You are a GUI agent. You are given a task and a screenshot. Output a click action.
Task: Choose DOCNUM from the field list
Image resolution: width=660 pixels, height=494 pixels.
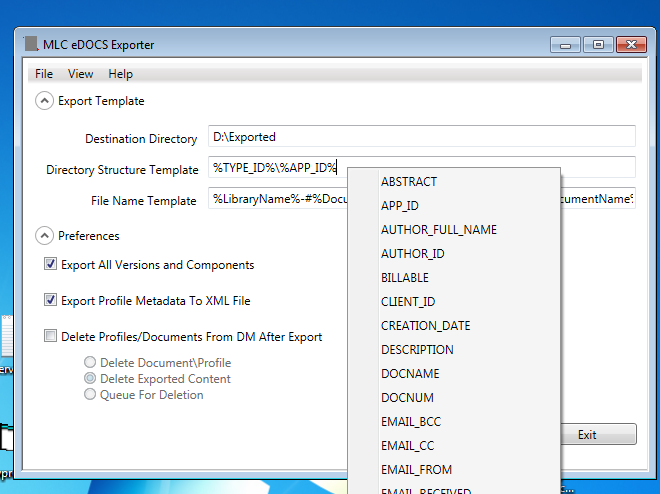[454, 398]
